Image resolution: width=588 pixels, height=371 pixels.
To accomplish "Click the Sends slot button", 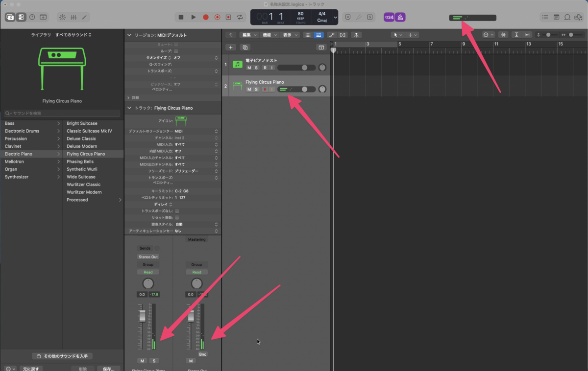I will tap(145, 248).
